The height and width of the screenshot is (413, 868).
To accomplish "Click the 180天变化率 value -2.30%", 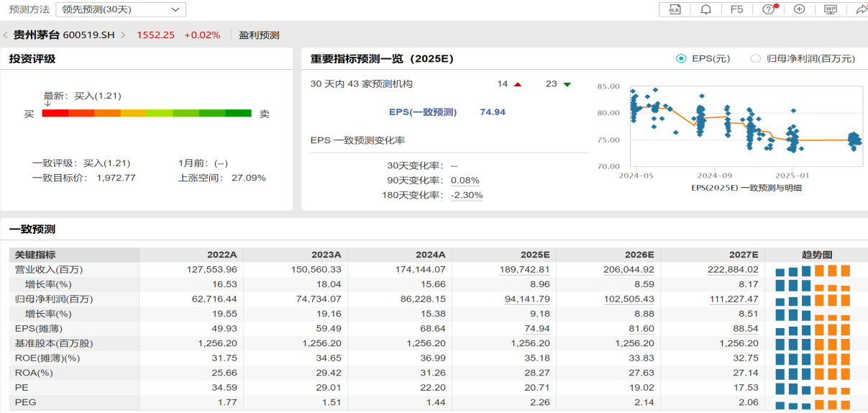I will pyautogui.click(x=467, y=195).
